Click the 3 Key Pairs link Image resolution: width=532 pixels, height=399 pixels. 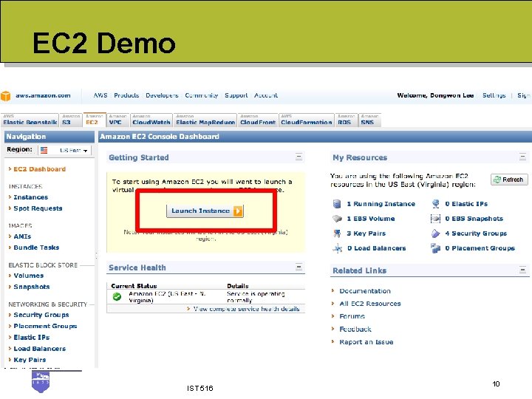click(x=366, y=233)
